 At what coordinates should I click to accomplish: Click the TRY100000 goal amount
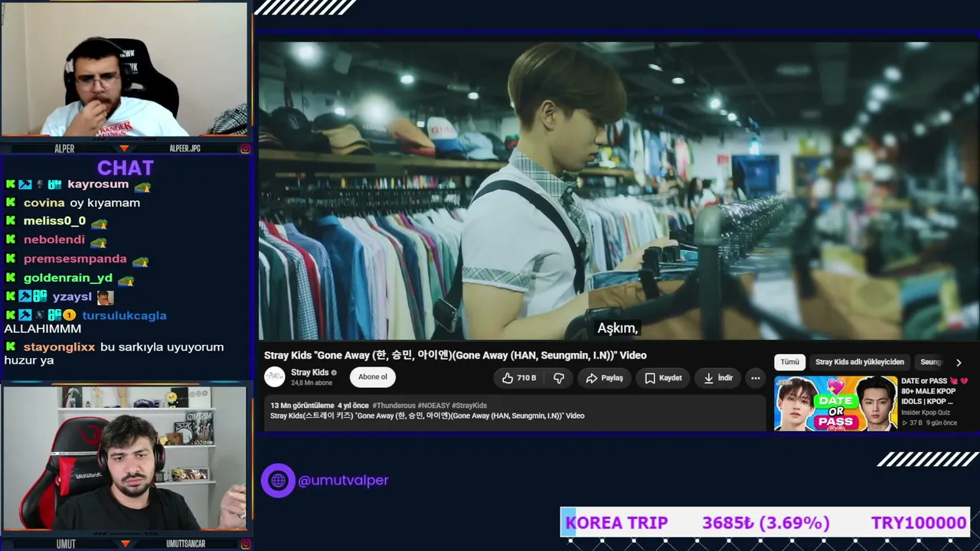click(919, 523)
